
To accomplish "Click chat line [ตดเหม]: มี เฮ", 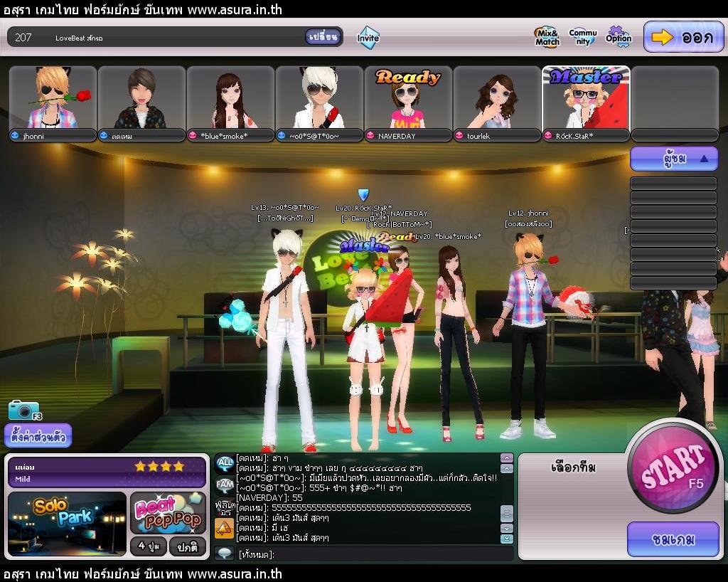I will 262,528.
